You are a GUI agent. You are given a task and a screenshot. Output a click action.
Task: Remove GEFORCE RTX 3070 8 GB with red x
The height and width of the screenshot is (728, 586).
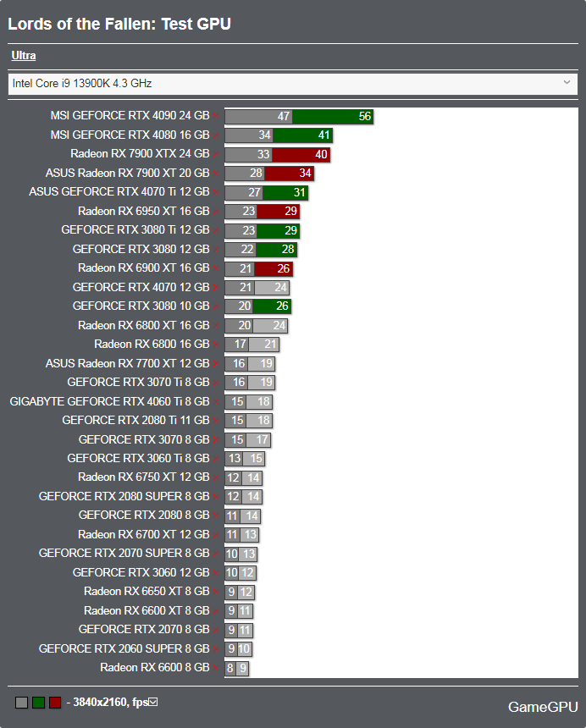pos(216,439)
